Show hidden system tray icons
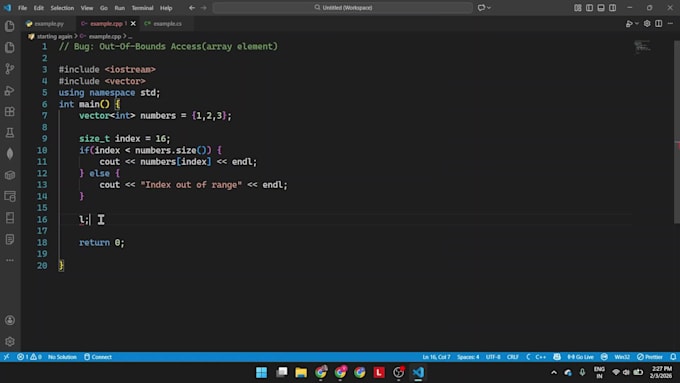The height and width of the screenshot is (383, 680). (x=554, y=372)
